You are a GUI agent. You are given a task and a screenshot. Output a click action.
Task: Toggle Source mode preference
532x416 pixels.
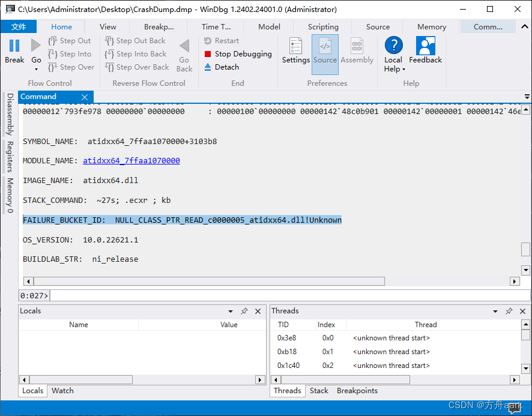pyautogui.click(x=325, y=54)
